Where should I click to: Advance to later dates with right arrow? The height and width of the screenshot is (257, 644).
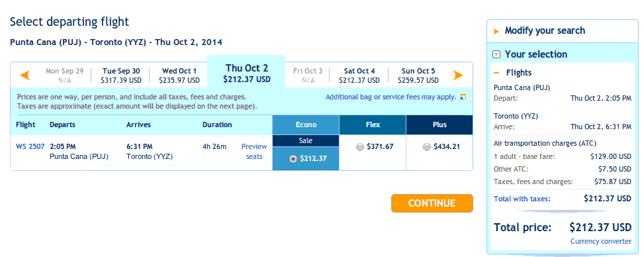pyautogui.click(x=458, y=76)
